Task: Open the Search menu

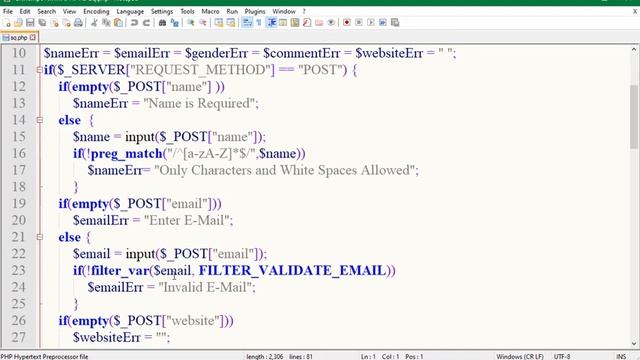Action: [47, 11]
